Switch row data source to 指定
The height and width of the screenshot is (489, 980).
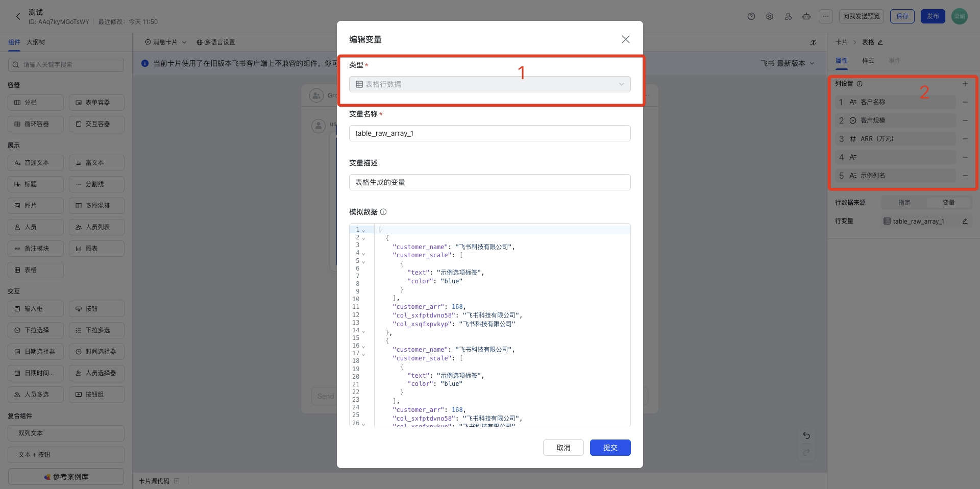click(904, 203)
